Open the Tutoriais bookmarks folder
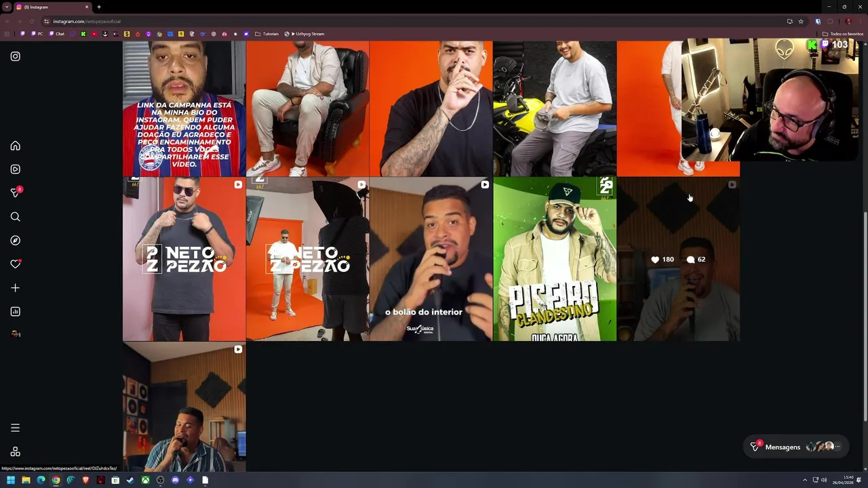This screenshot has height=488, width=868. point(267,34)
